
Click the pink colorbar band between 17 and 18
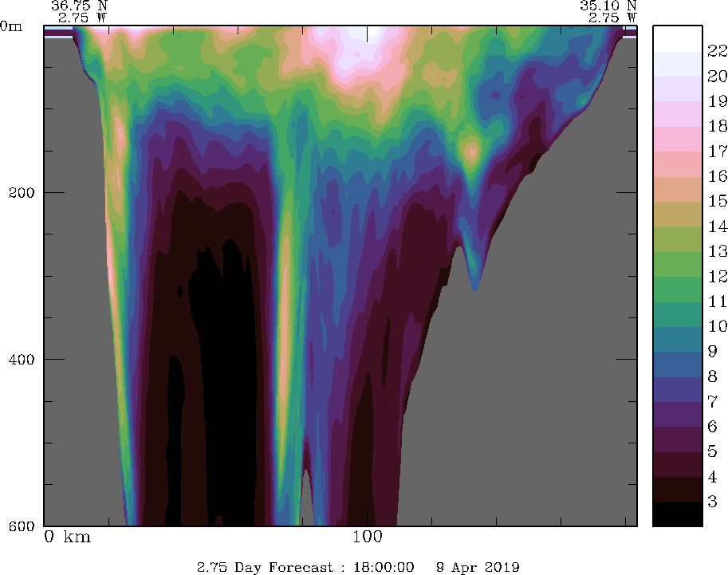click(x=678, y=140)
